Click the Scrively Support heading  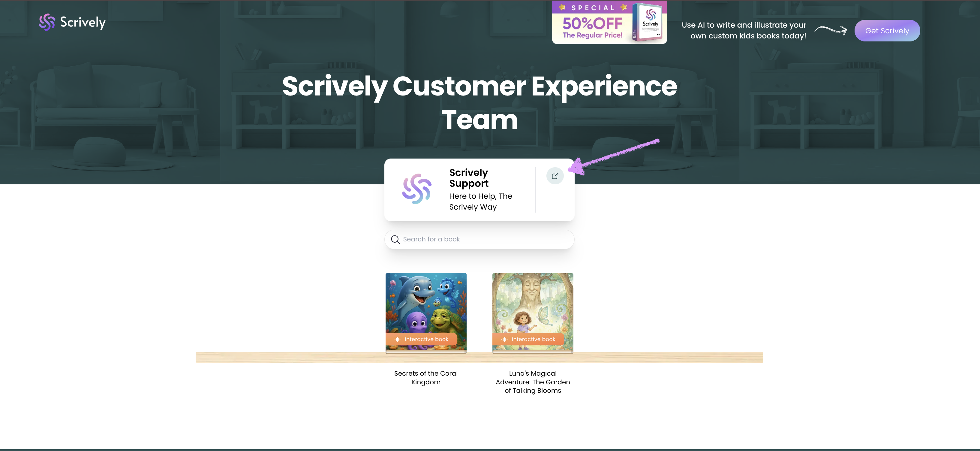click(469, 178)
